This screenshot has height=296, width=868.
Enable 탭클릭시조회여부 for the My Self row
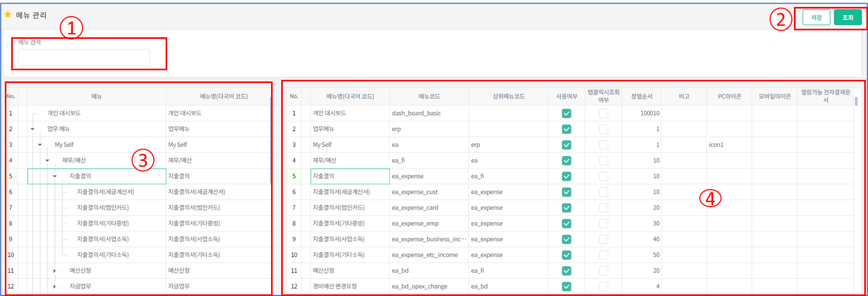click(x=603, y=145)
